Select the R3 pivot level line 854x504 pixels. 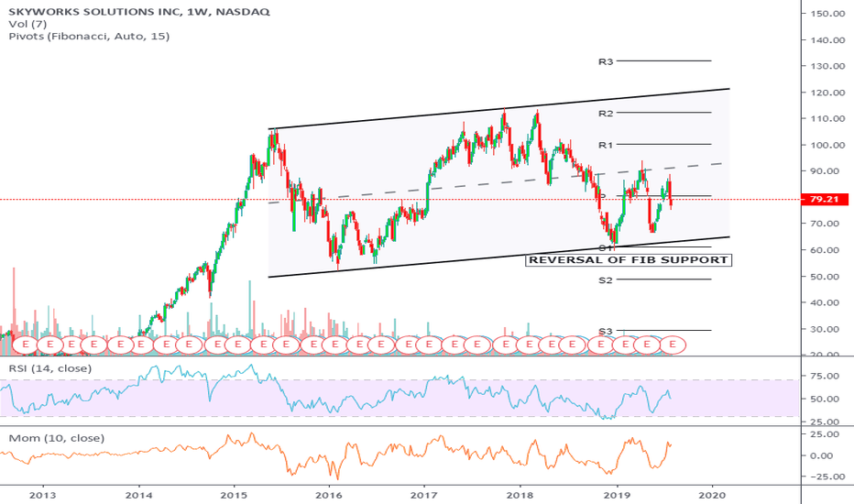664,60
